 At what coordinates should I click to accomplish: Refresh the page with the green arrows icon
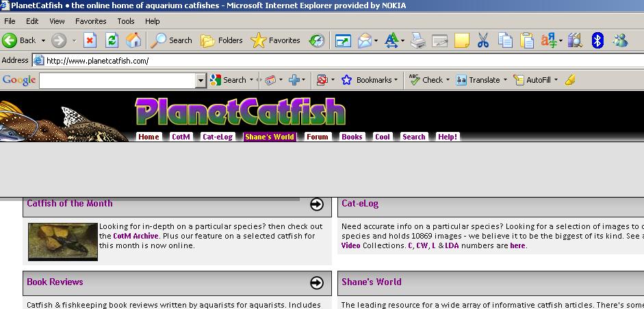112,40
